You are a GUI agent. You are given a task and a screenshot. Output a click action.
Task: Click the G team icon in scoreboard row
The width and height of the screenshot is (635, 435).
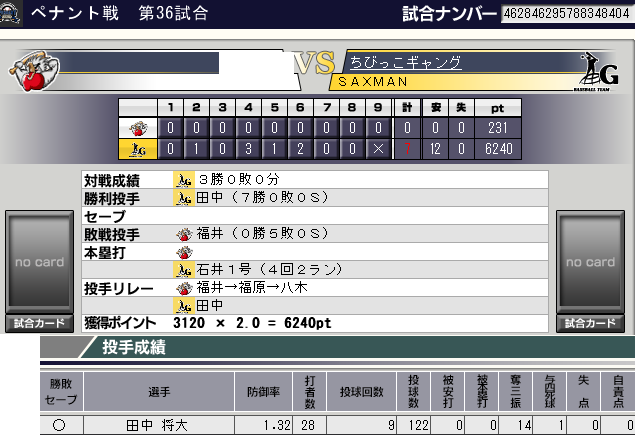click(x=138, y=149)
